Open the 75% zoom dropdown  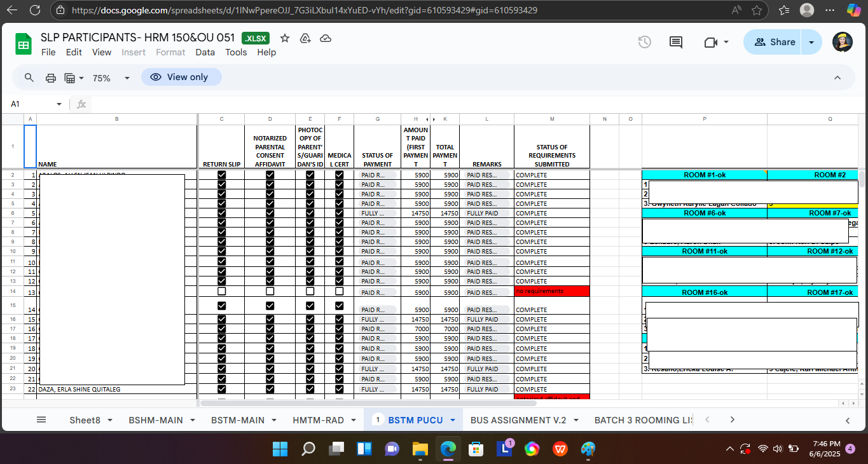tap(111, 78)
